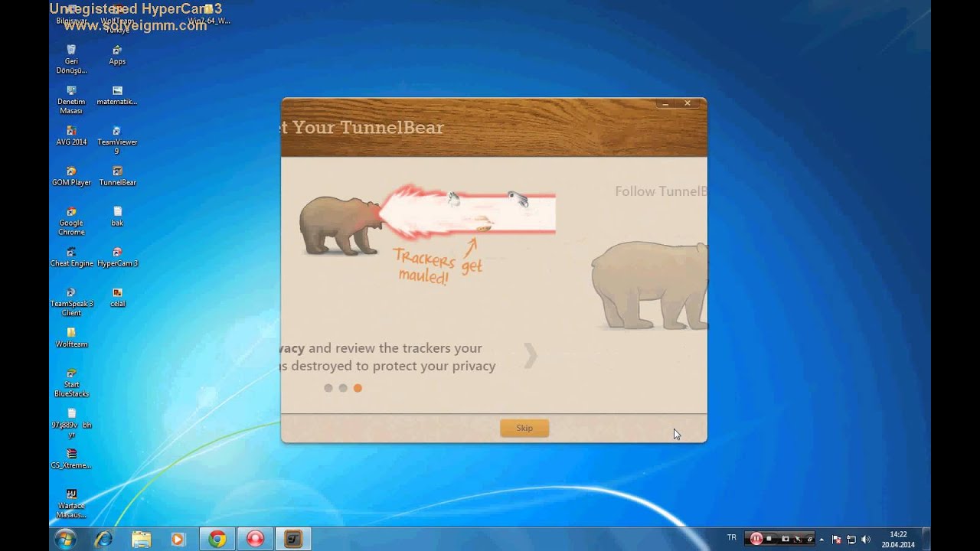Image resolution: width=980 pixels, height=551 pixels.
Task: Open WolfTeam Türkiye desktop shortcut
Action: (x=117, y=19)
